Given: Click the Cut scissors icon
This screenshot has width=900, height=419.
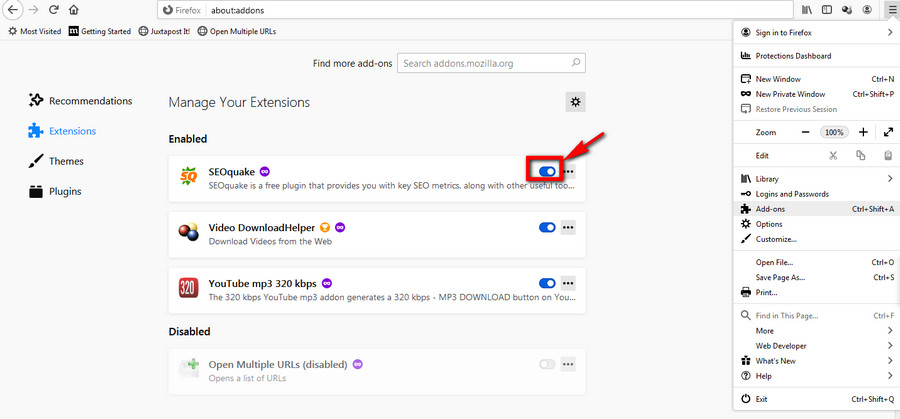Looking at the screenshot, I should click(x=833, y=156).
